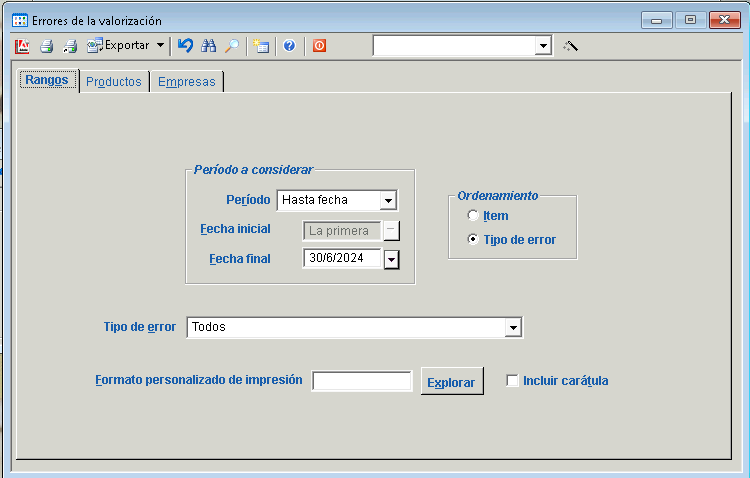Switch to the Empresas tab
This screenshot has width=750, height=478.
186,82
